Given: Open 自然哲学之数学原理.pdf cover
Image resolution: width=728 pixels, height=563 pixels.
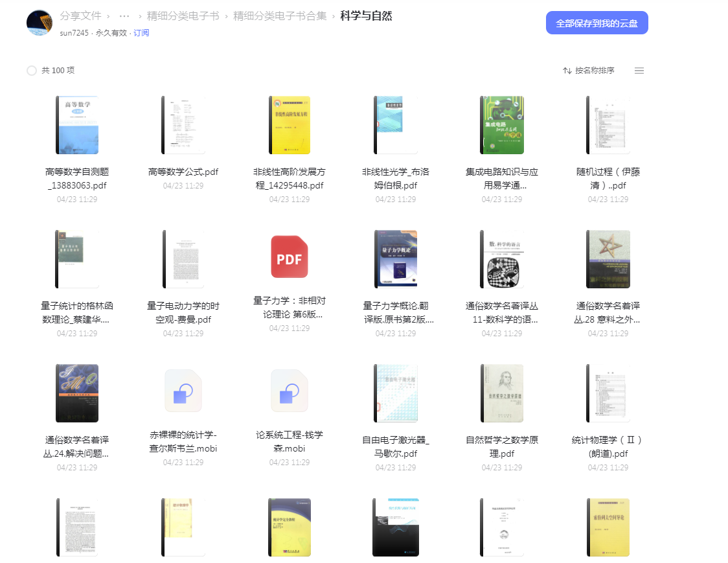Looking at the screenshot, I should point(502,393).
